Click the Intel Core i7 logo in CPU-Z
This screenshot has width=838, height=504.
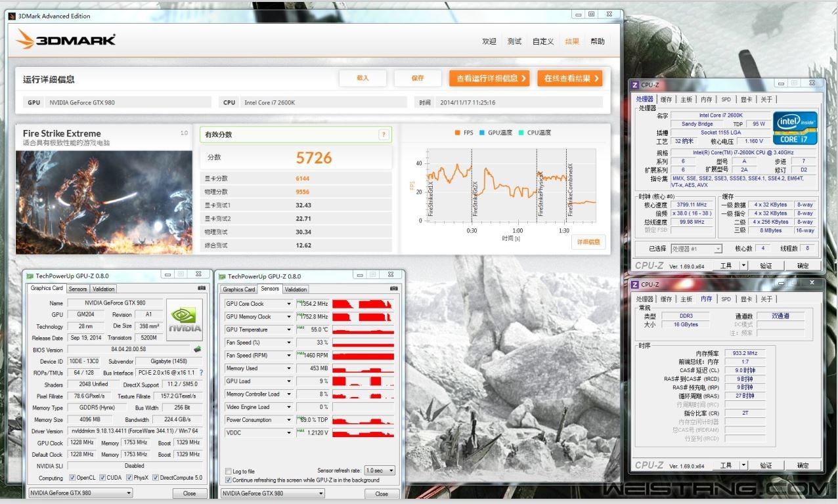795,127
